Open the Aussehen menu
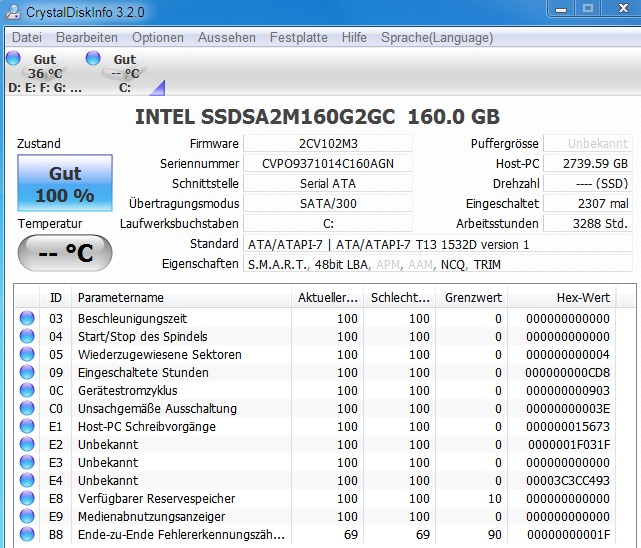Screen dimensions: 641x548 tap(227, 38)
